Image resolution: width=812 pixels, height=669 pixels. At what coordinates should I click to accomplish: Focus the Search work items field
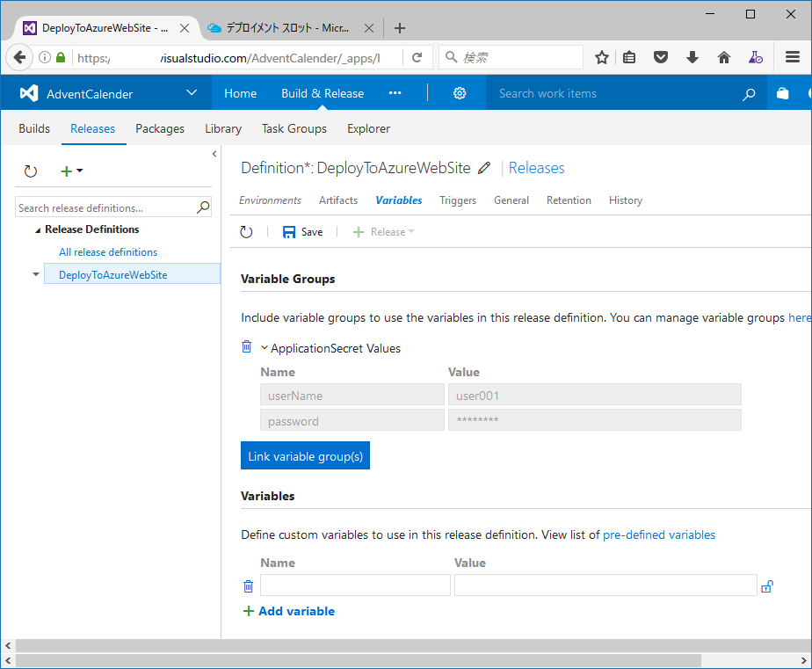point(613,93)
